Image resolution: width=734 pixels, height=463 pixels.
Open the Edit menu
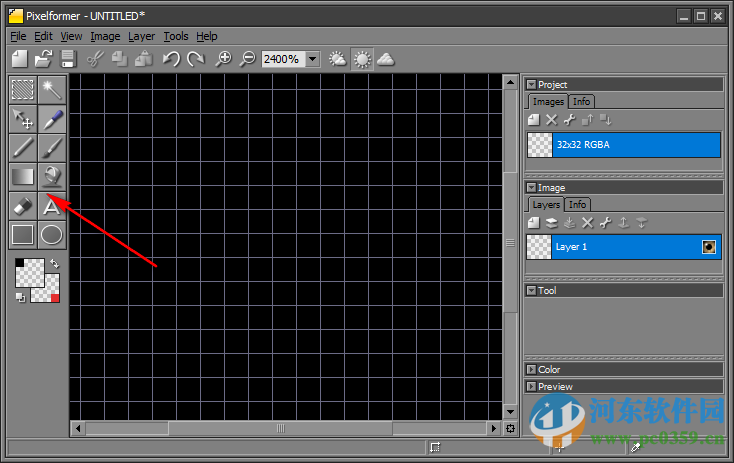[x=44, y=36]
